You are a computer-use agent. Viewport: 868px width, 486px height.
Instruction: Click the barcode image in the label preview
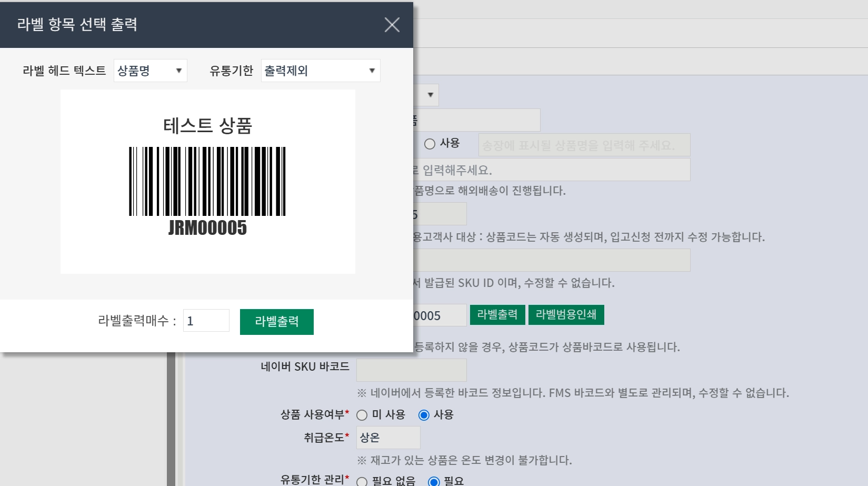tap(207, 181)
